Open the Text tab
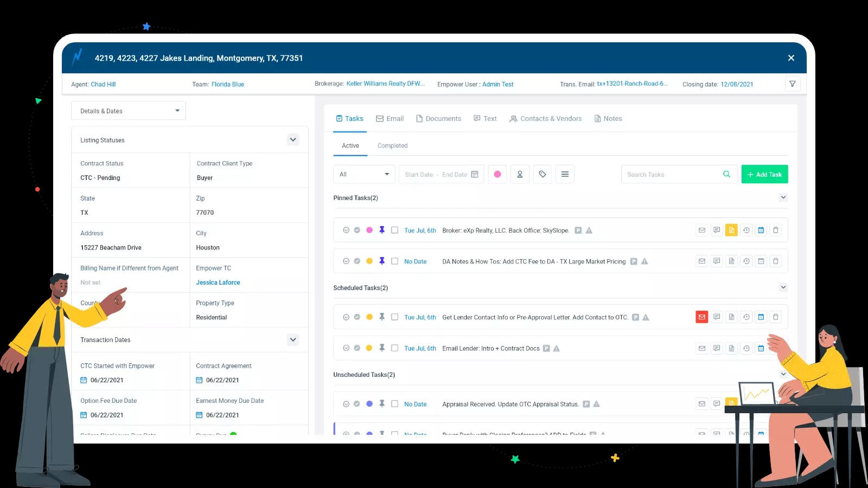The image size is (868, 488). [485, 118]
